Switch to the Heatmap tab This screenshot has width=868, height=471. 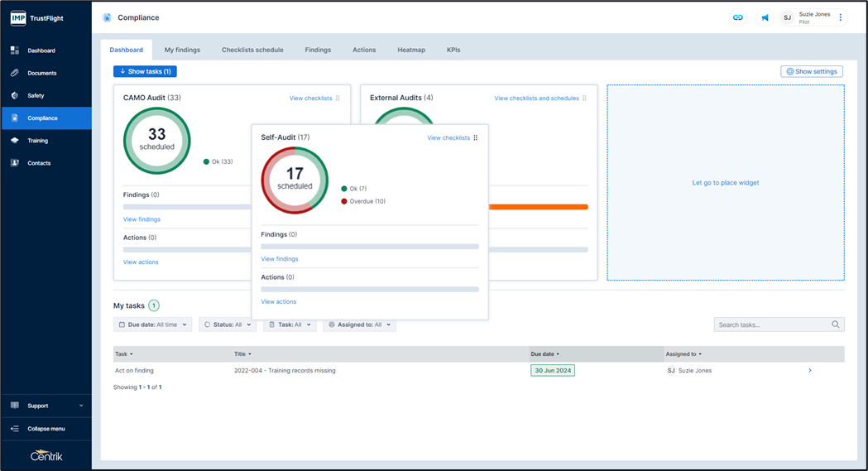(411, 50)
